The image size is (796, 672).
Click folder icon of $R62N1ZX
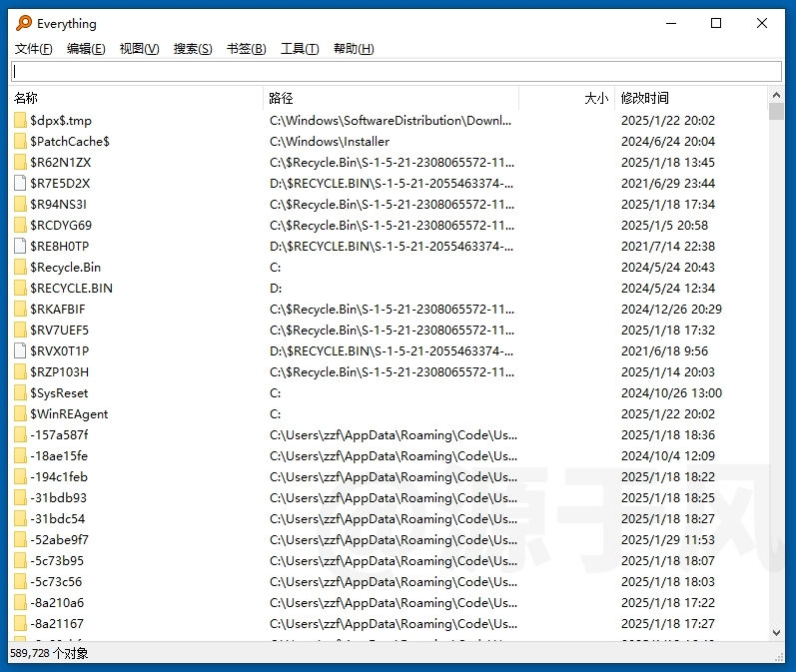(20, 163)
